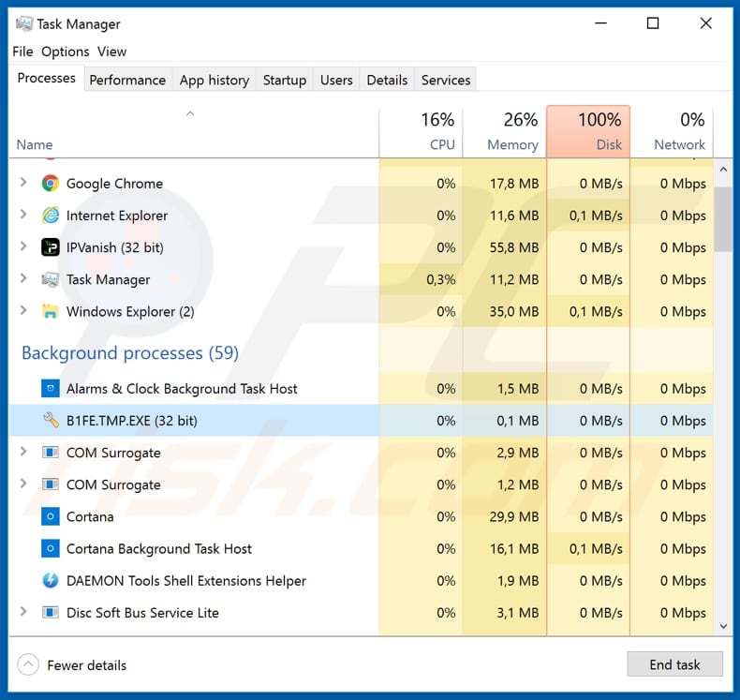Sort by the Network column header

click(672, 132)
